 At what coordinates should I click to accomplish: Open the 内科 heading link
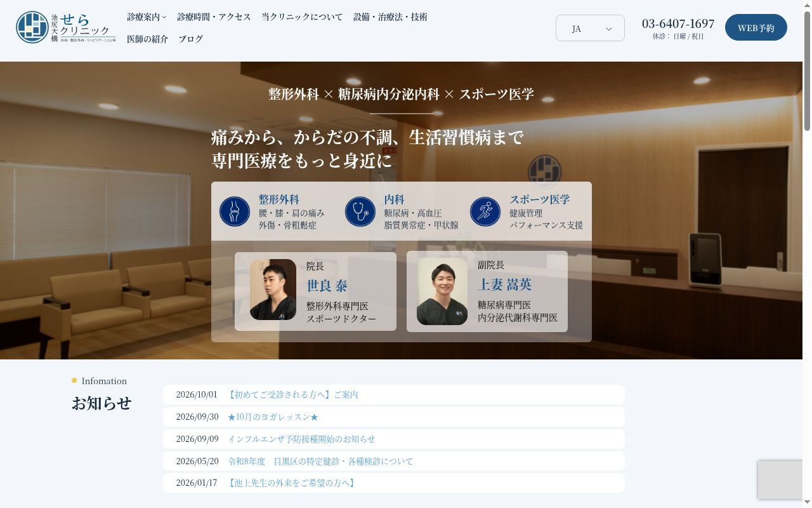click(394, 199)
